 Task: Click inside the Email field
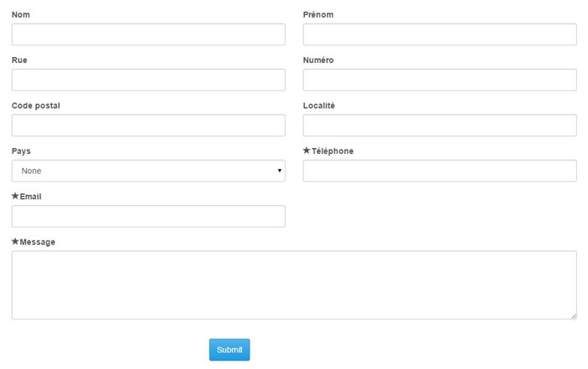coord(149,216)
